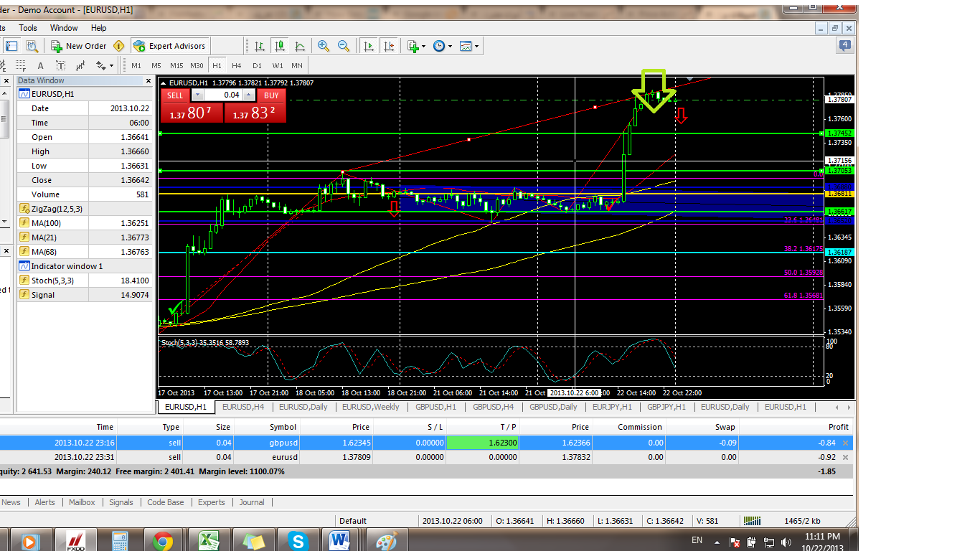This screenshot has height=551, width=980.
Task: Select the Andrews pitchfork drawing tool
Action: (x=80, y=65)
